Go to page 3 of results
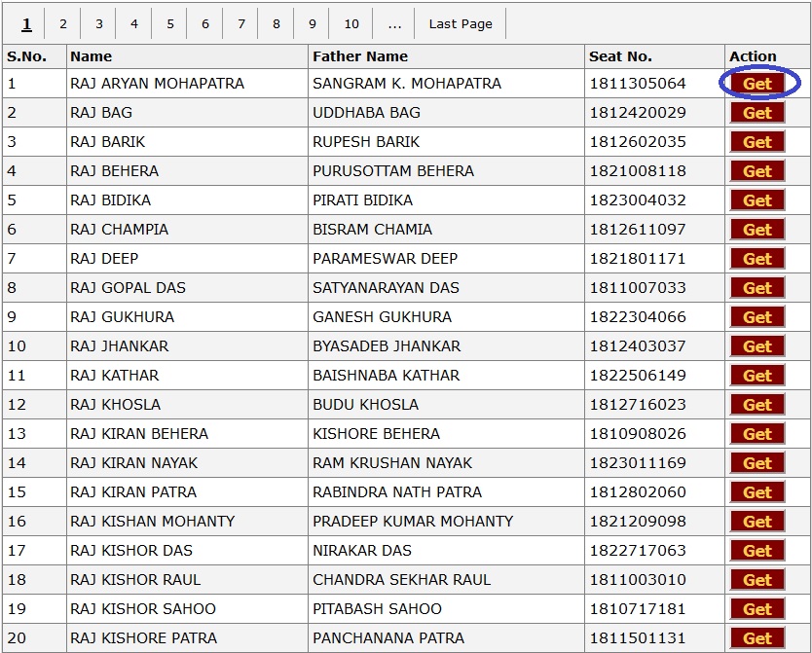 coord(99,23)
